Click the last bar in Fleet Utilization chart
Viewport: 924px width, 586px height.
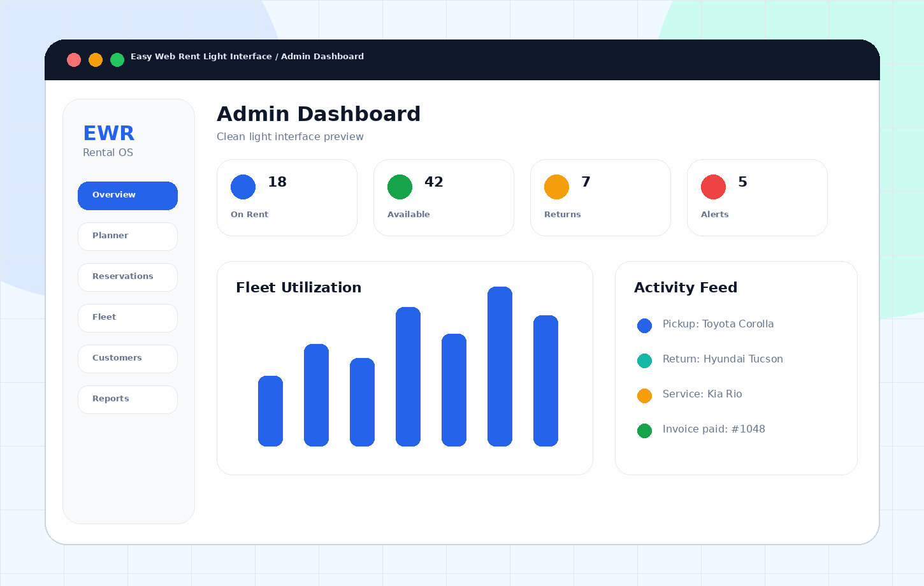[x=545, y=381]
